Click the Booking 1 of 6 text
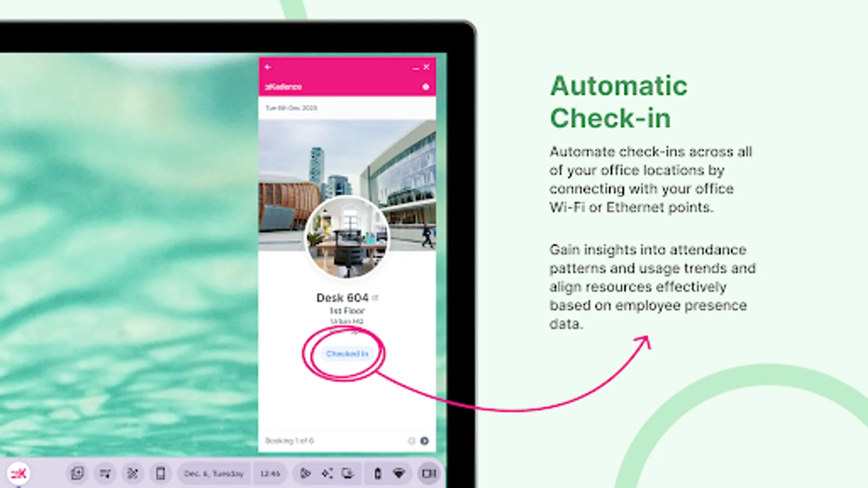The image size is (868, 488). pyautogui.click(x=289, y=441)
